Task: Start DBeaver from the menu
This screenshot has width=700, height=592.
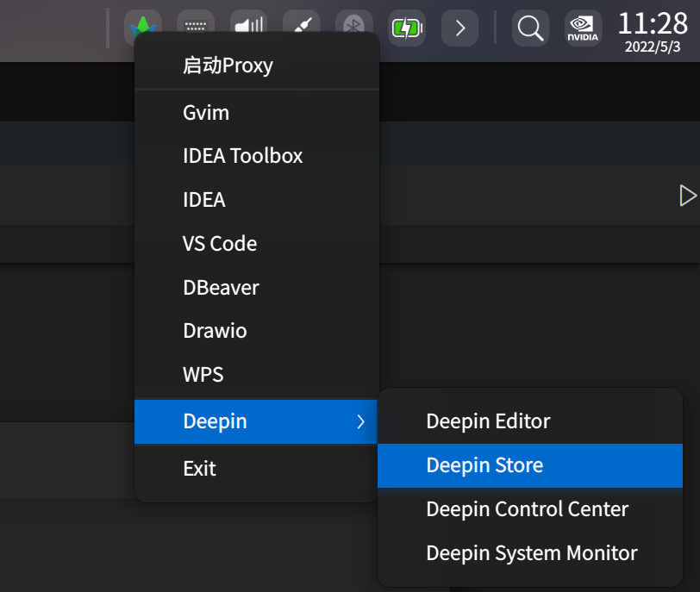Action: pyautogui.click(x=221, y=288)
